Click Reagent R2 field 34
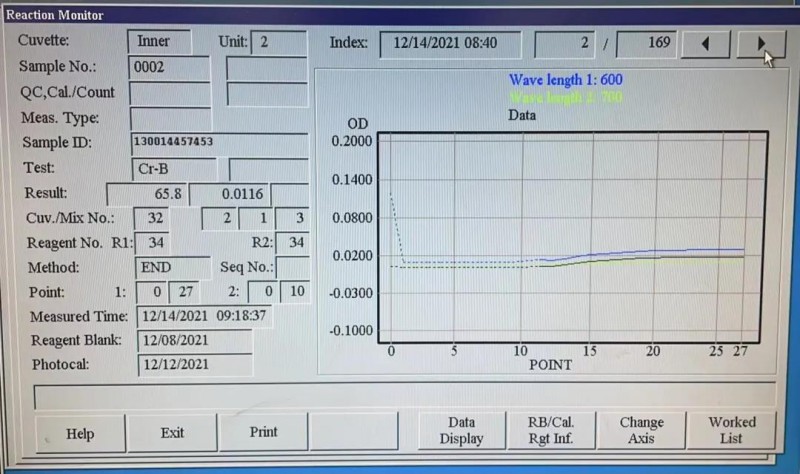 point(292,242)
